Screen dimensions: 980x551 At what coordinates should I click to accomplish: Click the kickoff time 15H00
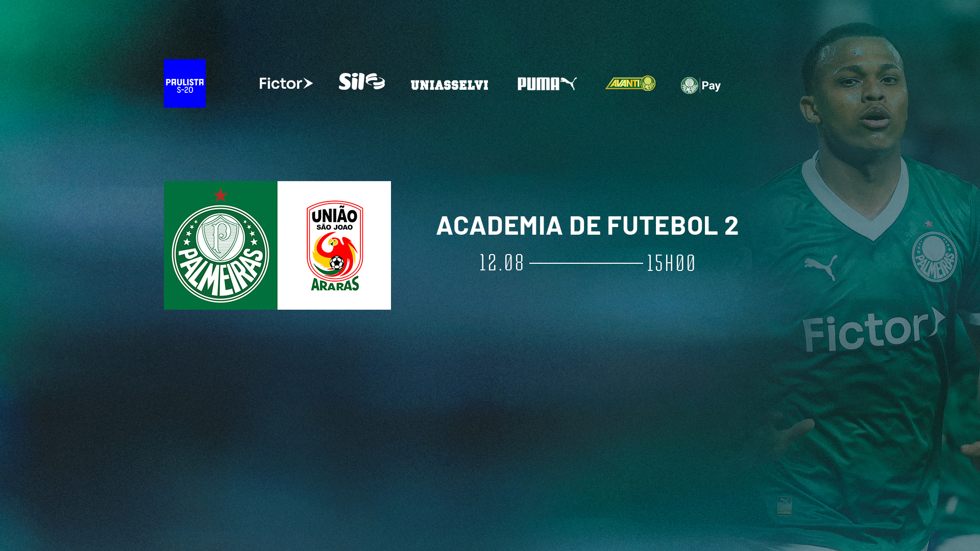coord(671,263)
